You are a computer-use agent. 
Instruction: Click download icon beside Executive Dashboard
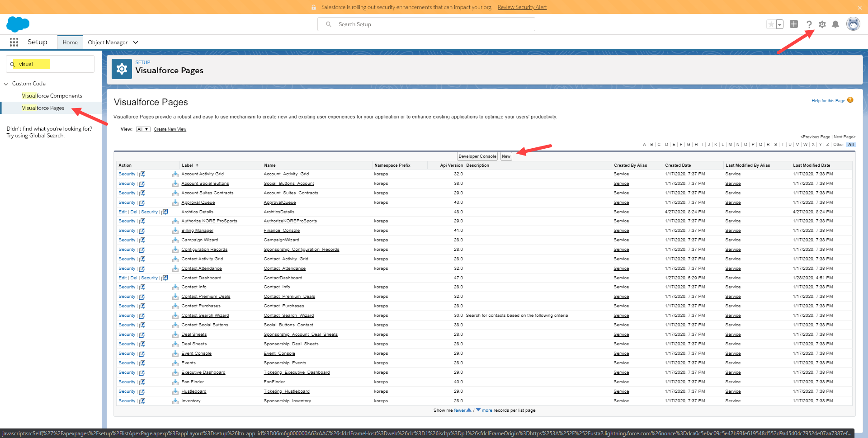175,372
